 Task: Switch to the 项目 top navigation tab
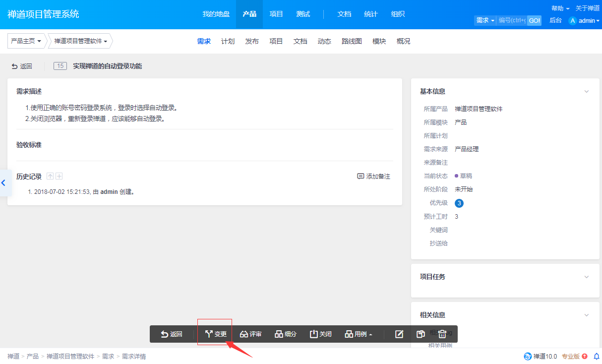[x=276, y=14]
